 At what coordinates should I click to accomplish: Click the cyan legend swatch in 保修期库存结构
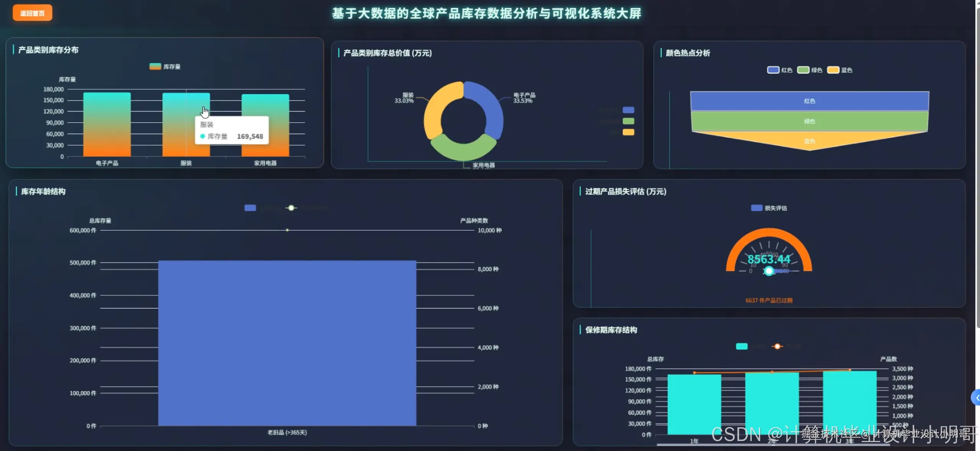coord(742,346)
